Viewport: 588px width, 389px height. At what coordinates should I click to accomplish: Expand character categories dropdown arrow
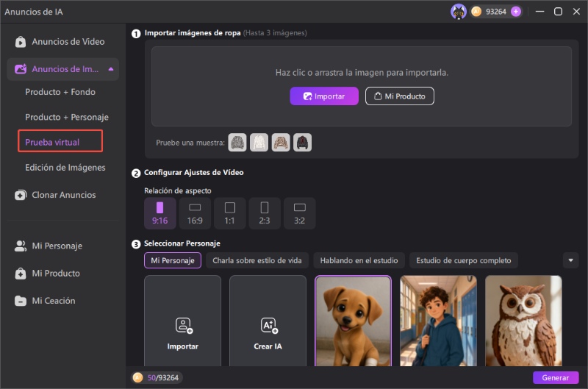pos(571,260)
